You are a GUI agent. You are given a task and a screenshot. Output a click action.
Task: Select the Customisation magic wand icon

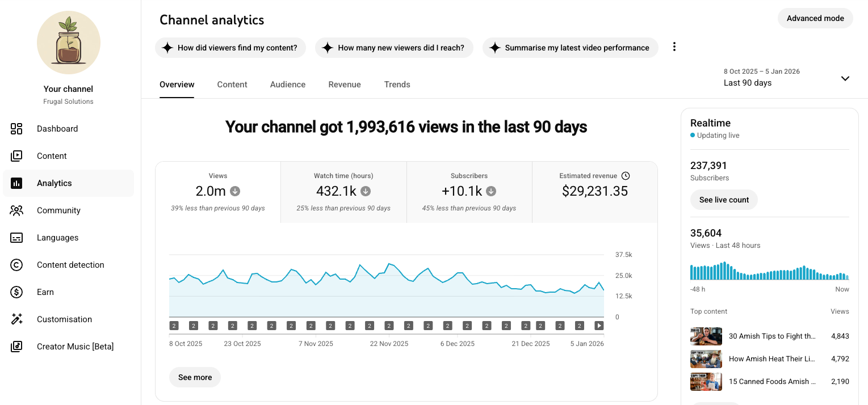click(16, 319)
